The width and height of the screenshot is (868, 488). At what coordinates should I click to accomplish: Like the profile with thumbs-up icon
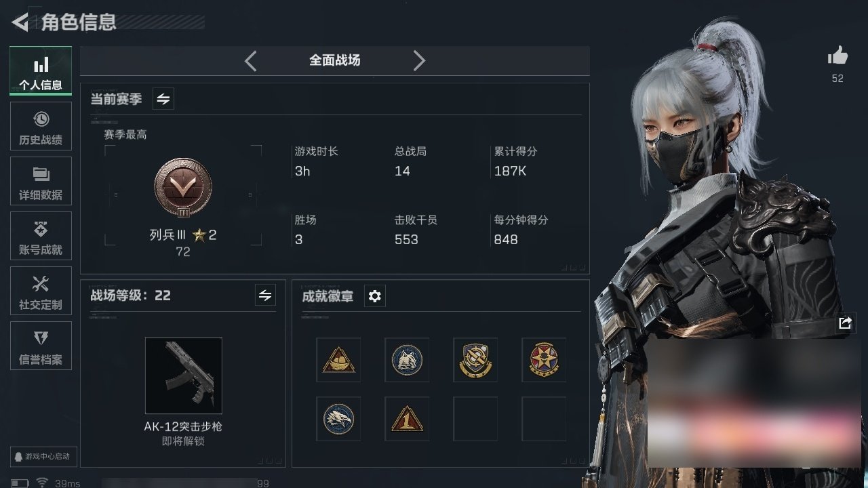click(838, 56)
